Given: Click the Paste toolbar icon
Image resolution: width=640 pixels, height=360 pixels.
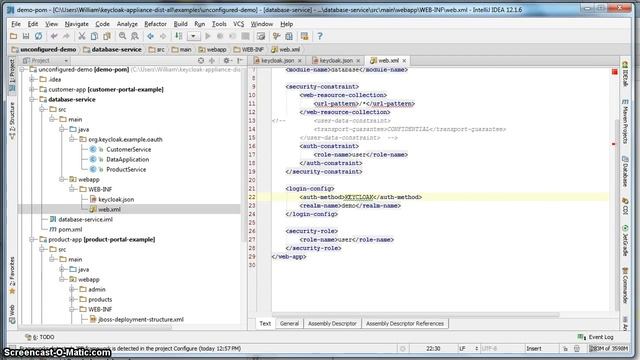Looking at the screenshot, I should point(107,36).
